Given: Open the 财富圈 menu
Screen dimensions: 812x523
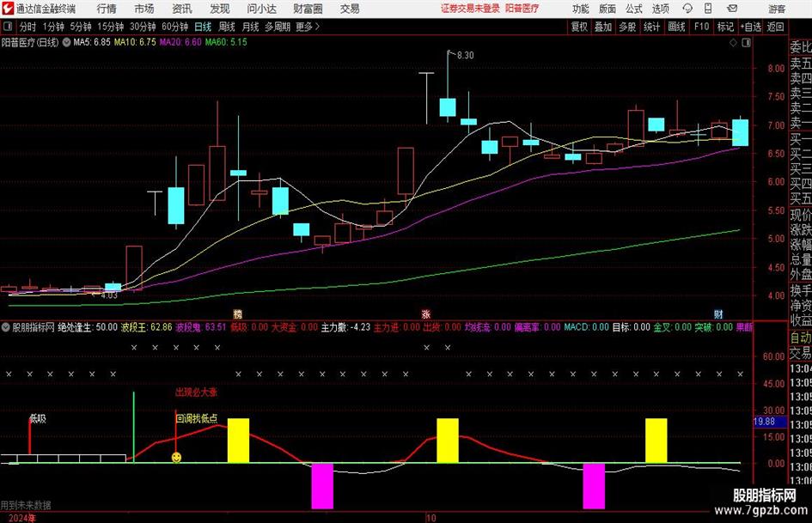Looking at the screenshot, I should 308,9.
